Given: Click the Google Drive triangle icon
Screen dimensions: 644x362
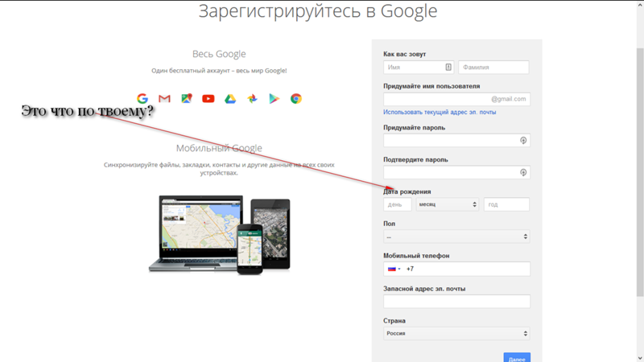Looking at the screenshot, I should 230,98.
